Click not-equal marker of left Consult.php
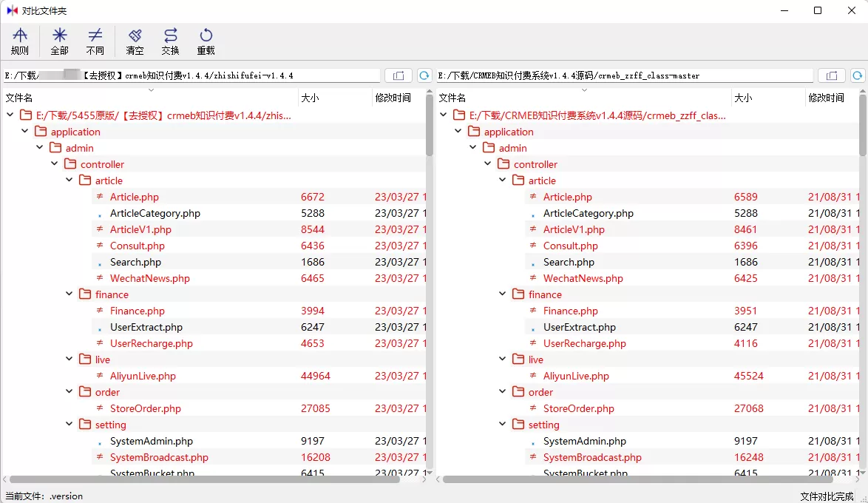Image resolution: width=868 pixels, height=503 pixels. click(x=100, y=246)
